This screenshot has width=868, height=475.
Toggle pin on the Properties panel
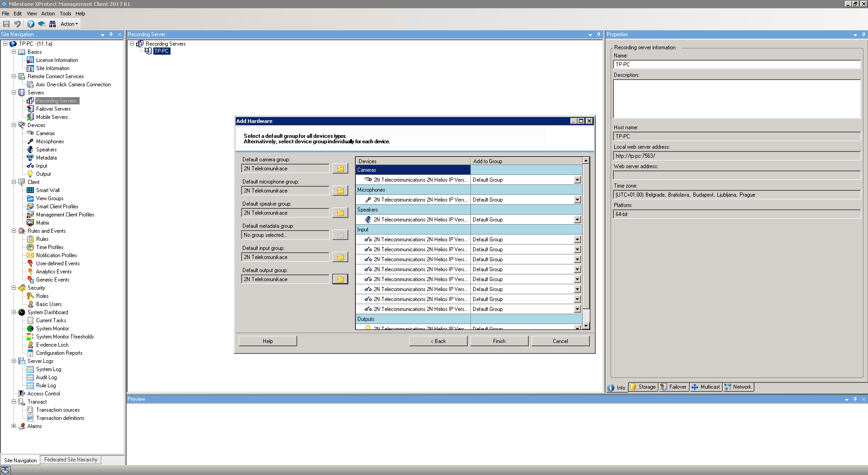863,34
